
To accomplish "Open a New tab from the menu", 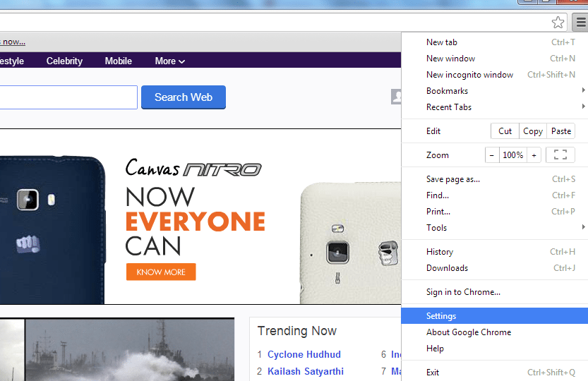I will (x=495, y=42).
